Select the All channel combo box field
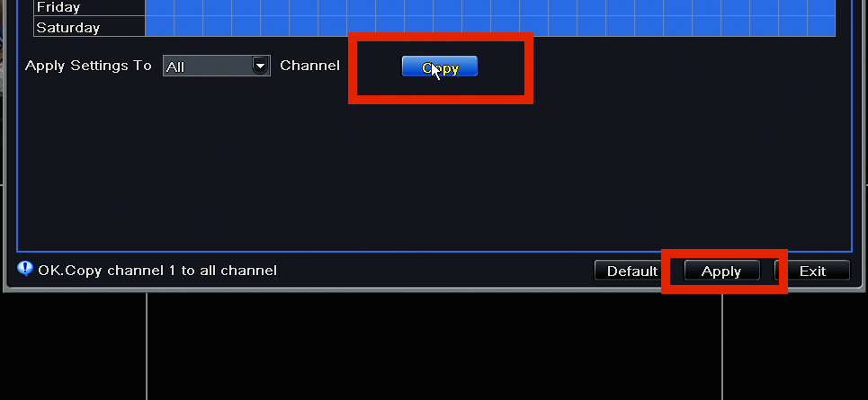Image resolution: width=868 pixels, height=400 pixels. (x=217, y=66)
